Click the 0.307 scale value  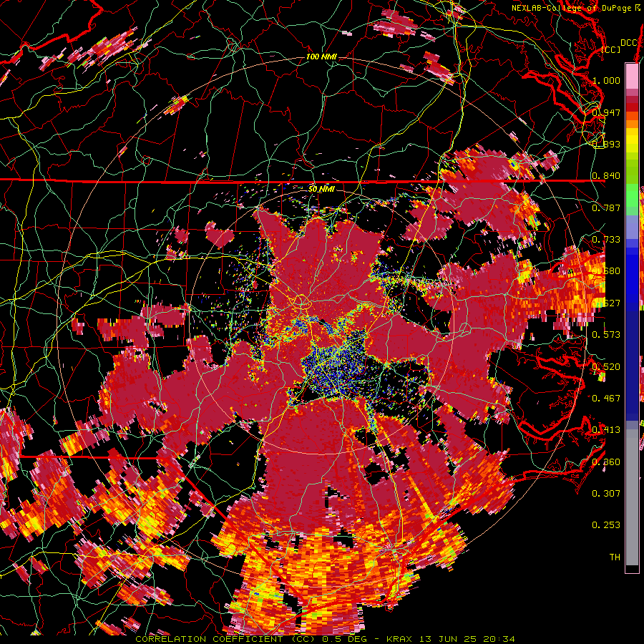point(606,494)
